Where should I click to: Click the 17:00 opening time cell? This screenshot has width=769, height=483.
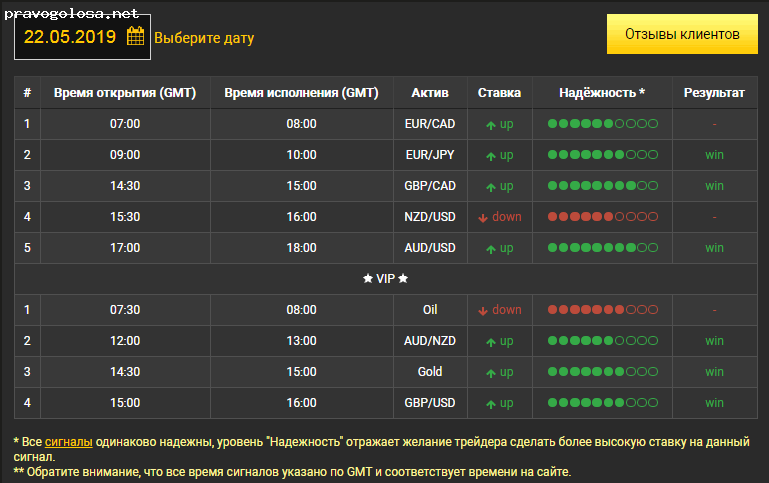click(x=125, y=248)
